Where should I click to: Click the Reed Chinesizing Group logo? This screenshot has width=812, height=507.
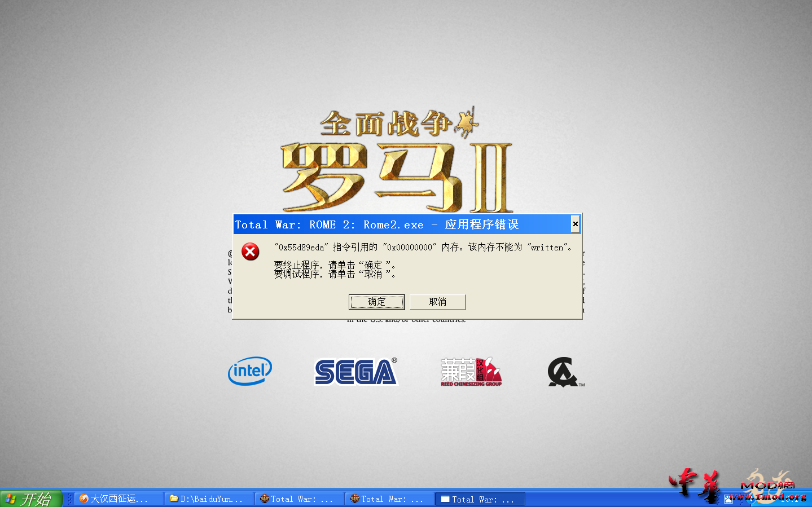pos(471,372)
